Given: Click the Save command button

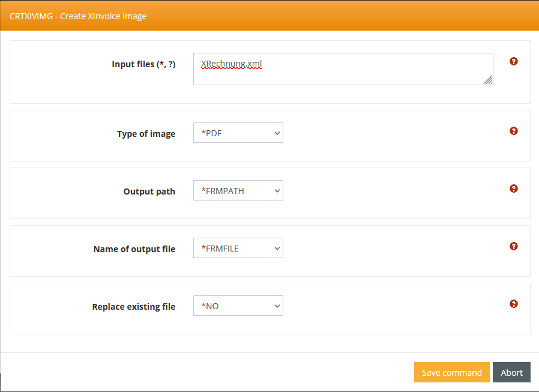Looking at the screenshot, I should tap(451, 372).
